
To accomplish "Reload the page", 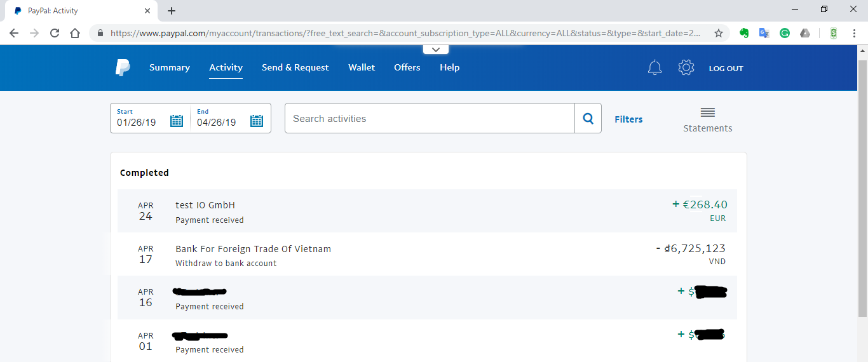I will (55, 33).
